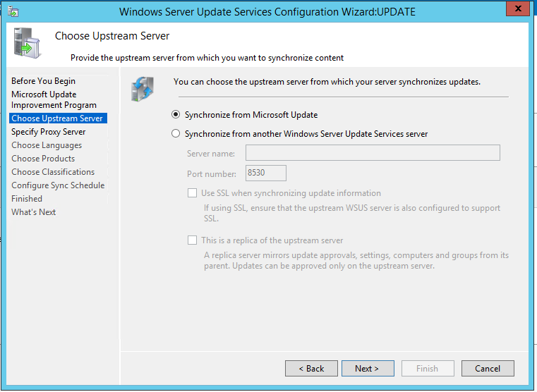The width and height of the screenshot is (537, 392).
Task: Click the wizard icon in the title bar
Action: [13, 11]
